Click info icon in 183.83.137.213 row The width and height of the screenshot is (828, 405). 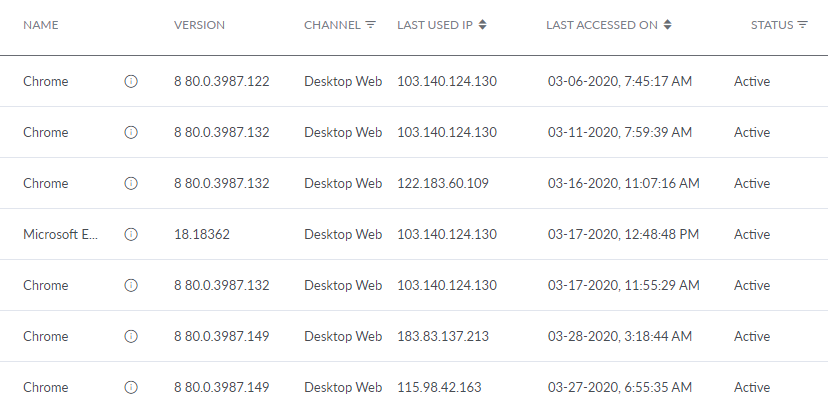pos(131,336)
